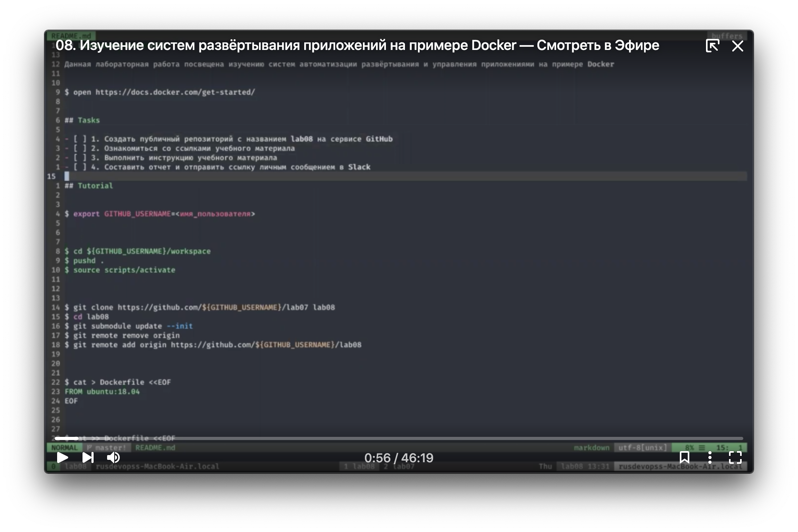Screen dimensions: 798x532
Task: Check the checkbox for task 1 lab08 repository
Action: [x=80, y=139]
